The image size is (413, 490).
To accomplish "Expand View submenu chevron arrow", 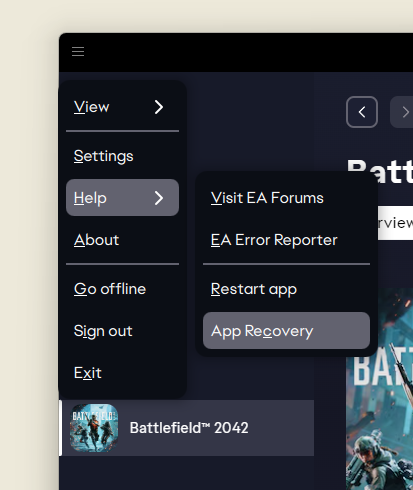I will (x=159, y=107).
